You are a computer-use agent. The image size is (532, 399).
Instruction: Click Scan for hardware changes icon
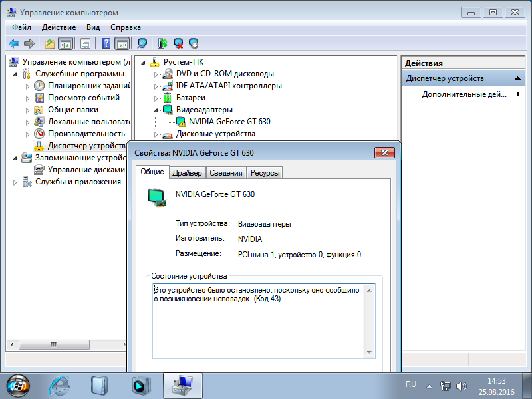[142, 43]
